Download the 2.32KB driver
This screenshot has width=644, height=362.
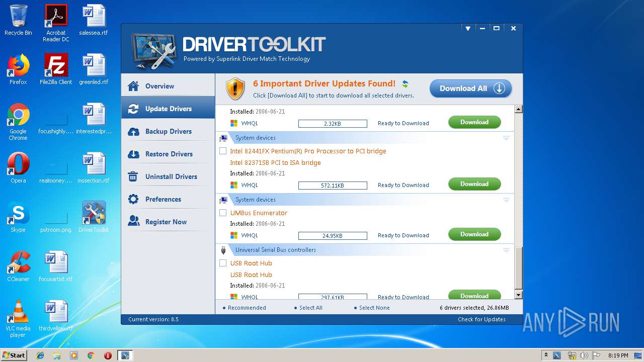(474, 122)
